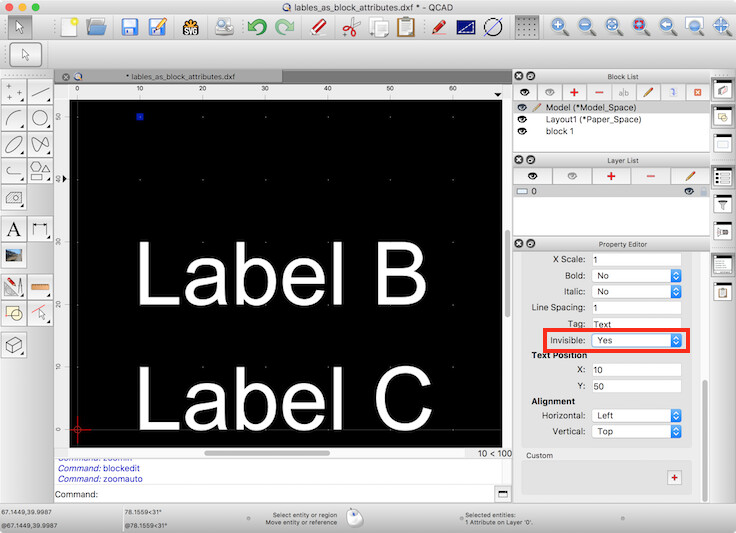736x533 pixels.
Task: Remove layer with minus button
Action: [x=651, y=176]
